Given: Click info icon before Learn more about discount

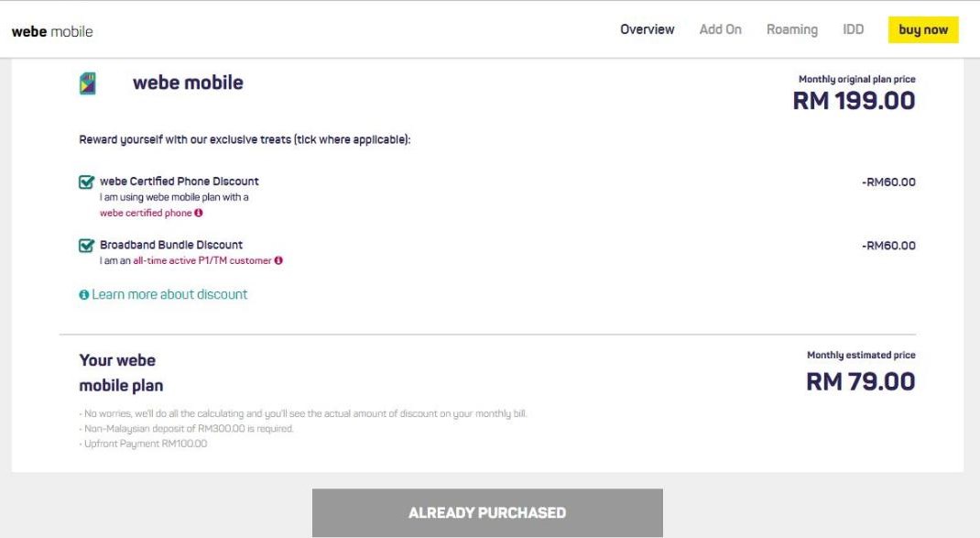Looking at the screenshot, I should (83, 294).
